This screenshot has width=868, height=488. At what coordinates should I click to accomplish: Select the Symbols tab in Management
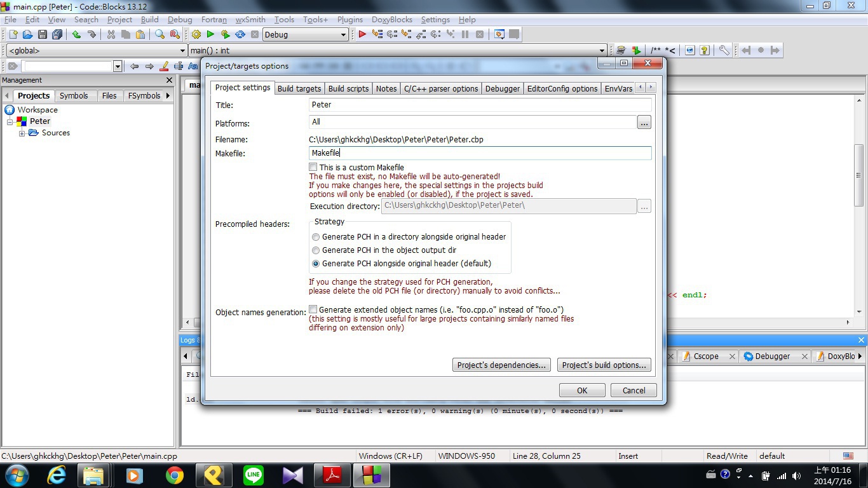[x=74, y=95]
